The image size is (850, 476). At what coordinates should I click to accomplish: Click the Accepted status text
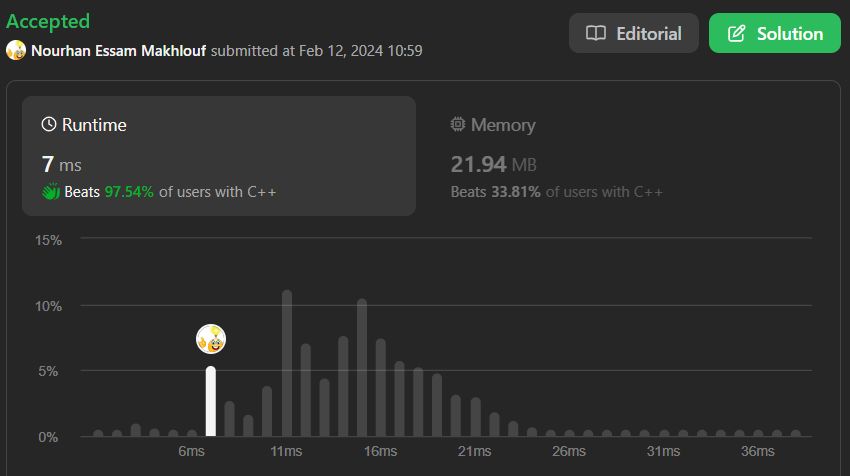pos(48,21)
